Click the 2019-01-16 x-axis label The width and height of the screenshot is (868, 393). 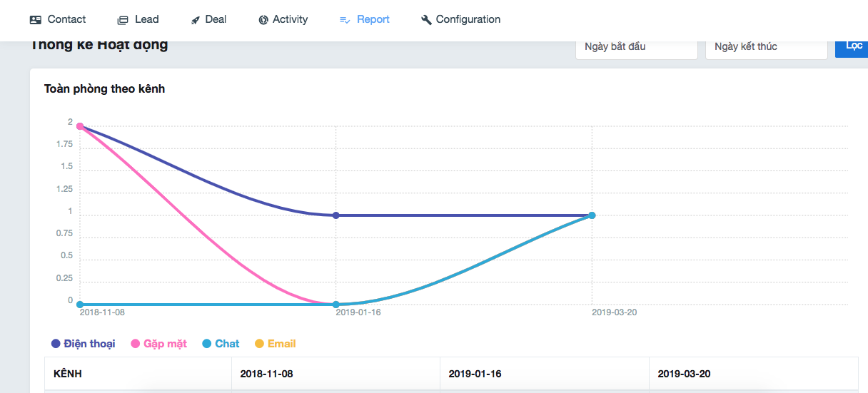coord(358,312)
